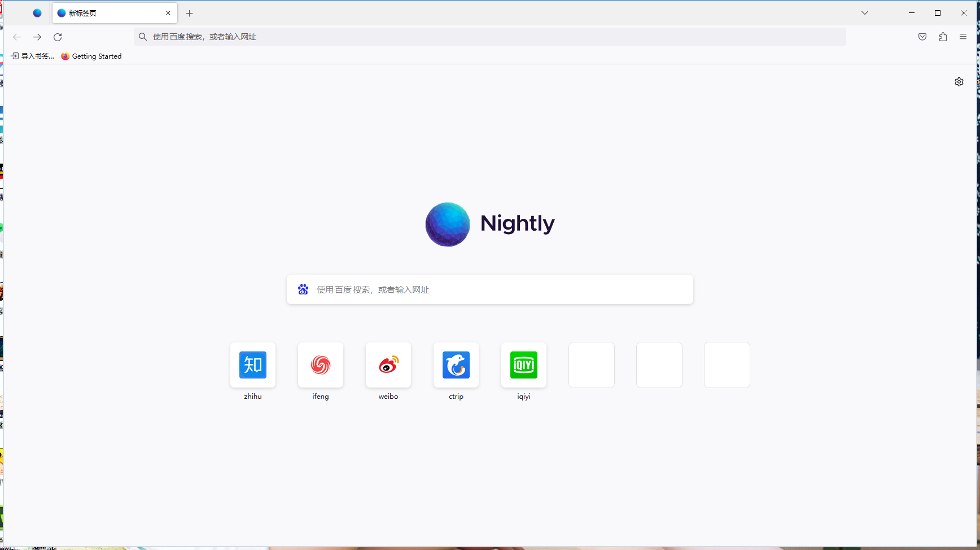Open new tab page settings gear

pos(959,82)
